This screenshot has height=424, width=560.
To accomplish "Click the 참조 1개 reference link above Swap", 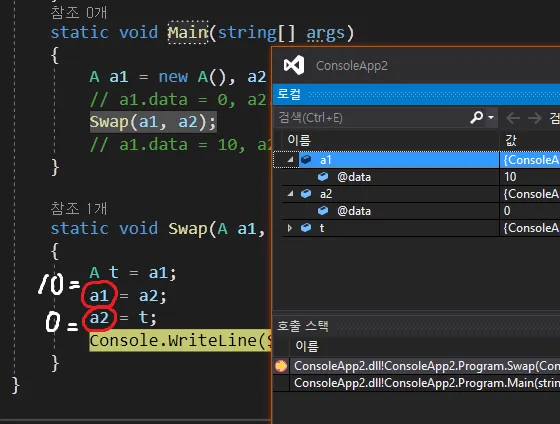I will (79, 209).
